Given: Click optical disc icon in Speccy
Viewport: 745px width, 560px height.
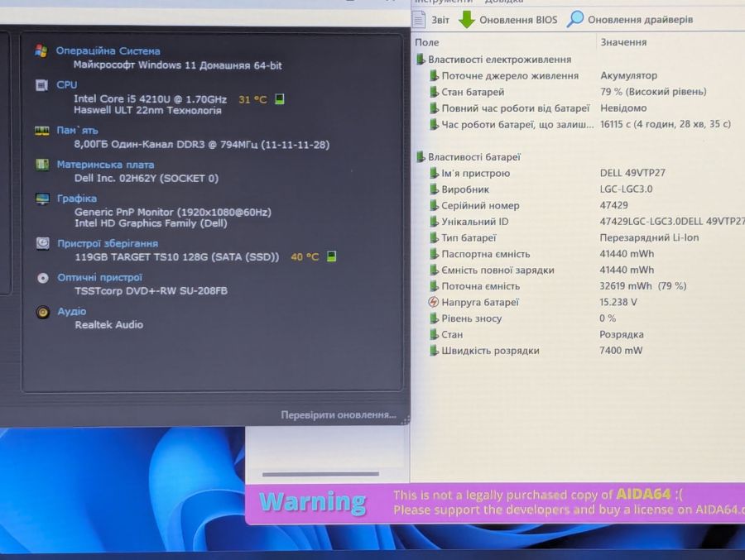Looking at the screenshot, I should 43,278.
